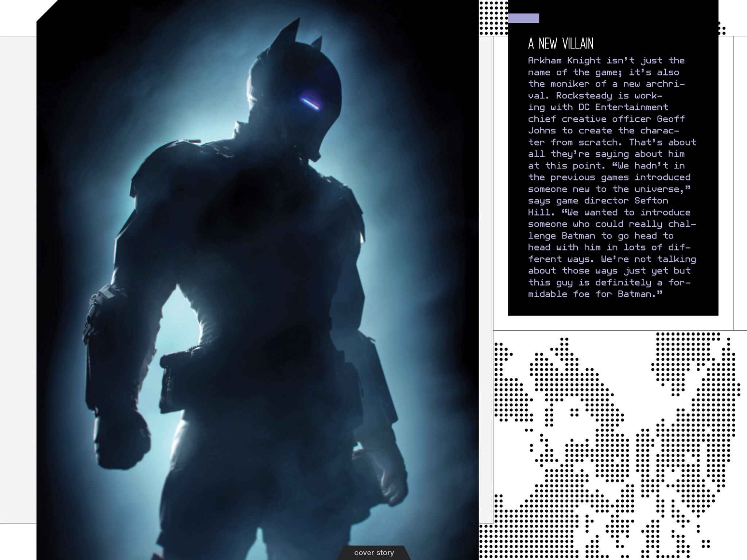Click the line 'says game director Sefton'
This screenshot has width=747, height=560.
598,201
